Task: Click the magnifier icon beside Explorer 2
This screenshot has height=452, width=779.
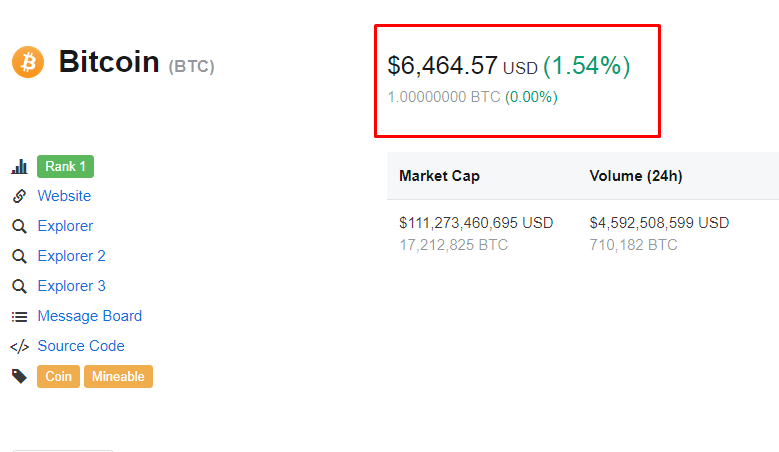Action: [19, 256]
